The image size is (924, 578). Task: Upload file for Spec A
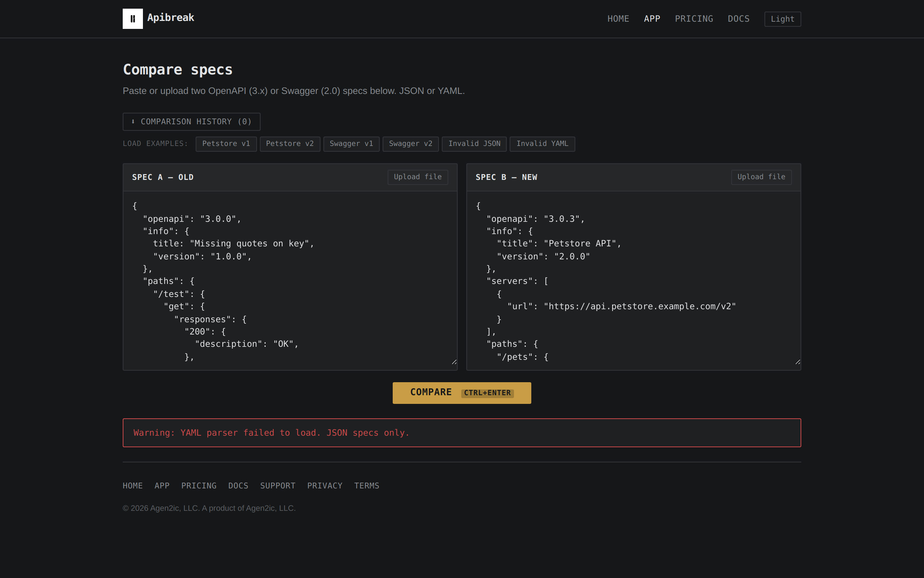[418, 177]
